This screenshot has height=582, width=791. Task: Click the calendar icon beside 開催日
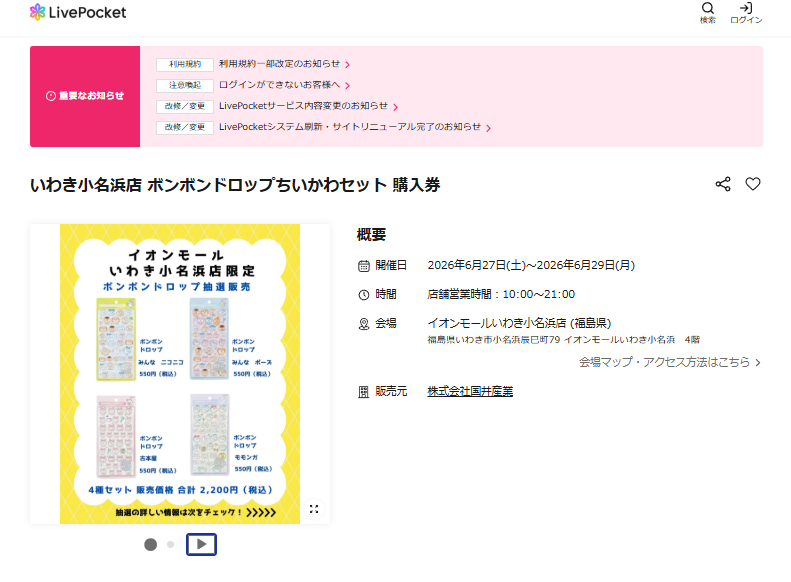tap(364, 266)
